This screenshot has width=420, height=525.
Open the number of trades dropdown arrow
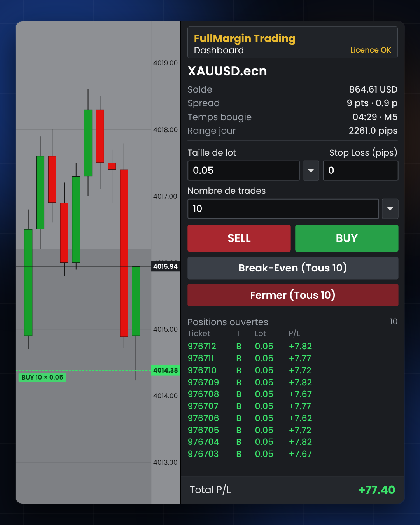pos(390,209)
